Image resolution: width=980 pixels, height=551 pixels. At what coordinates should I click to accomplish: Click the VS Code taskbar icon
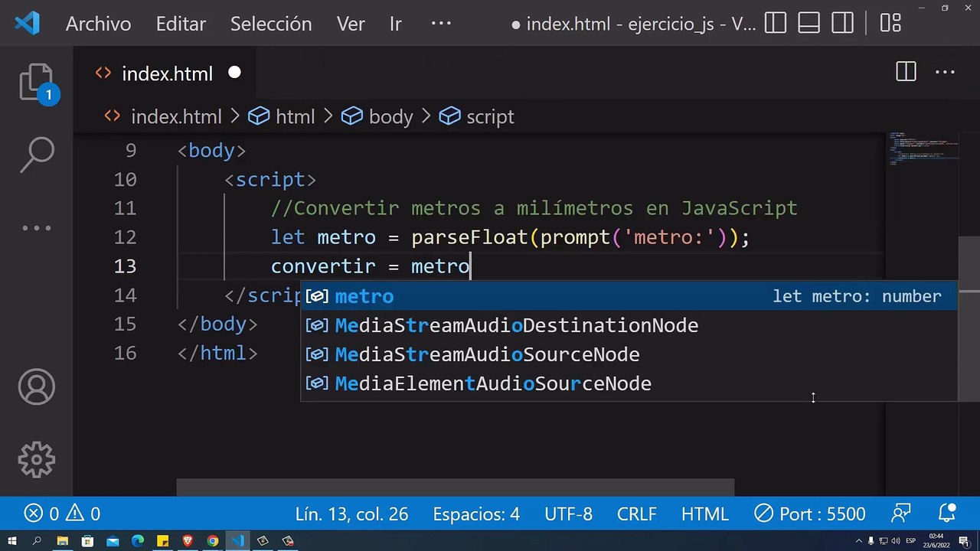point(238,541)
